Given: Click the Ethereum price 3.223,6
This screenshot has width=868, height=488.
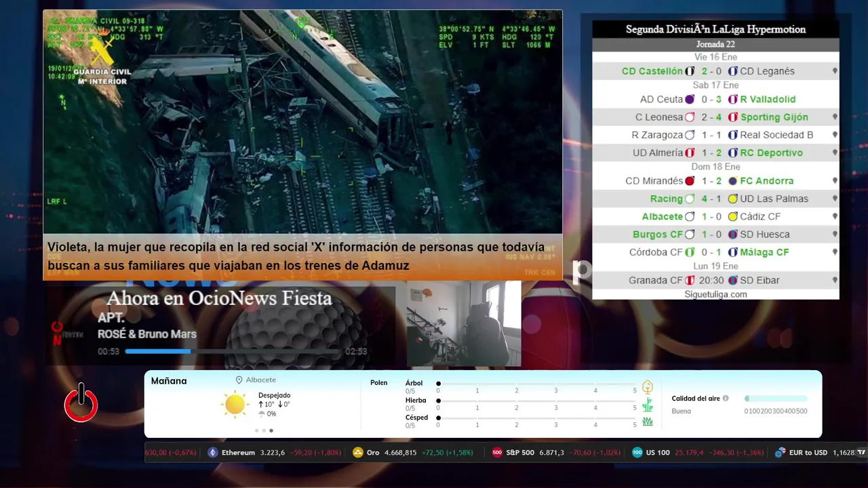Looking at the screenshot, I should (272, 453).
